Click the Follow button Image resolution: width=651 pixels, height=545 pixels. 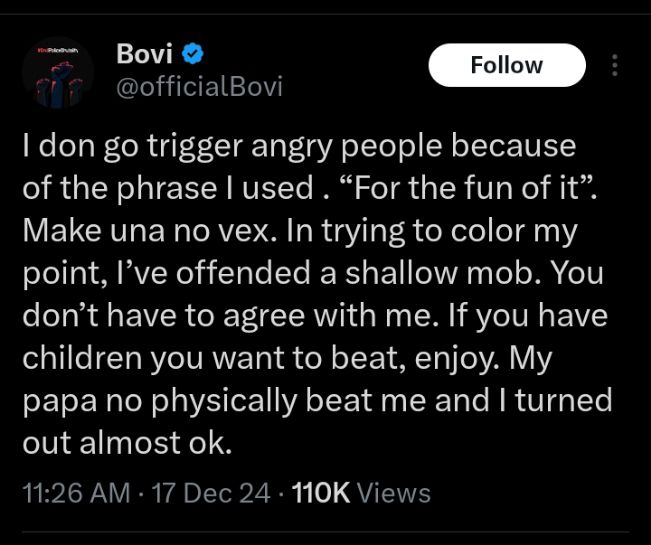(506, 65)
